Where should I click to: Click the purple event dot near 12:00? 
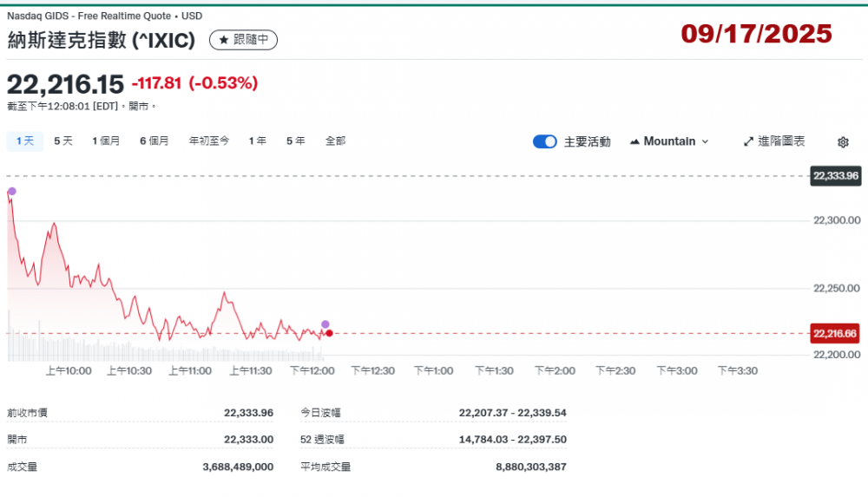pyautogui.click(x=325, y=324)
